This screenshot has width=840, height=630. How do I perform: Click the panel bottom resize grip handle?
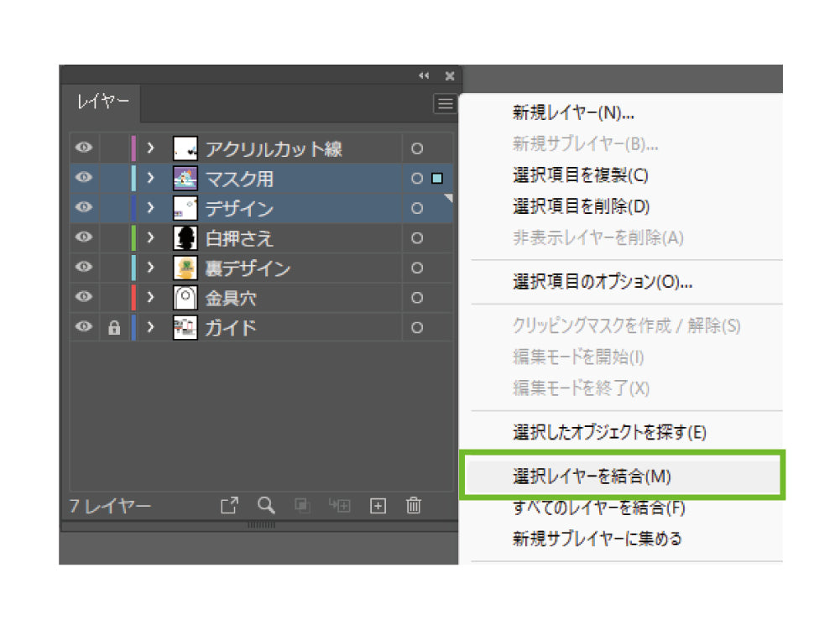coord(261,525)
